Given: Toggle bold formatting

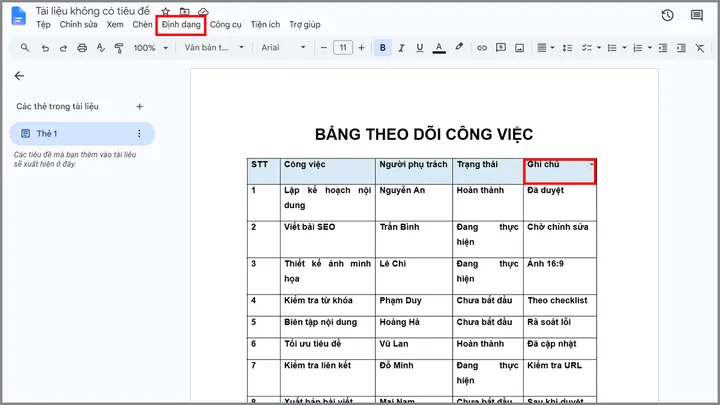Looking at the screenshot, I should [382, 48].
